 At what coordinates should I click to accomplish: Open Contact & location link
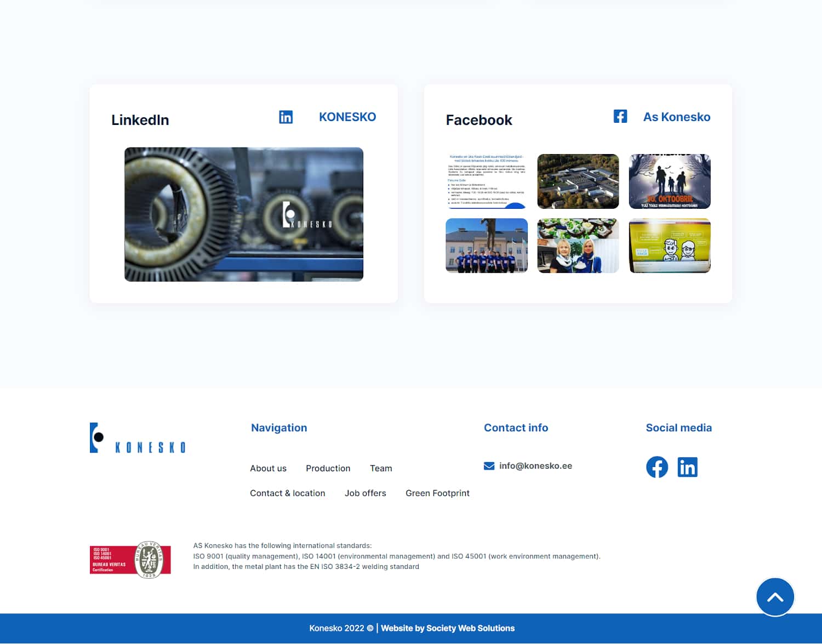tap(287, 493)
